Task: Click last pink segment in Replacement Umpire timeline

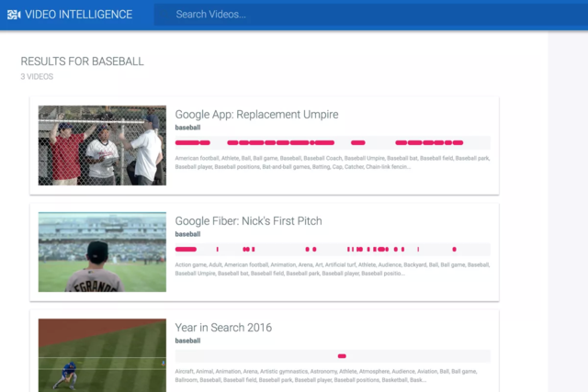Action: click(456, 143)
